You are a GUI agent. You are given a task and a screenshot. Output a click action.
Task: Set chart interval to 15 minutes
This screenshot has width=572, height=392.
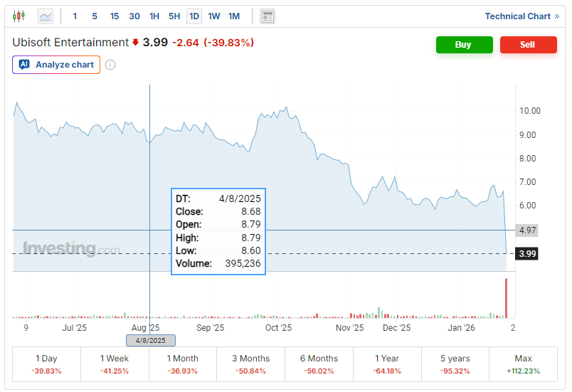(x=115, y=16)
